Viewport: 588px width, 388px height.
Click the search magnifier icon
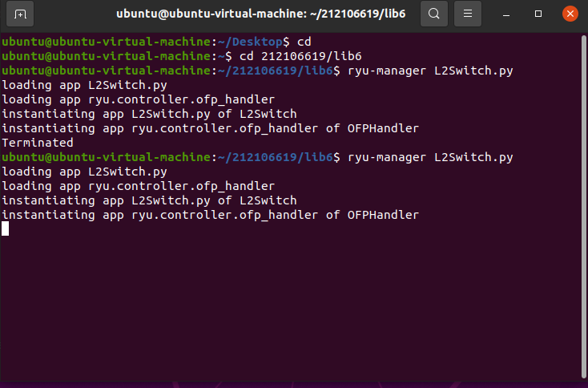pos(433,14)
